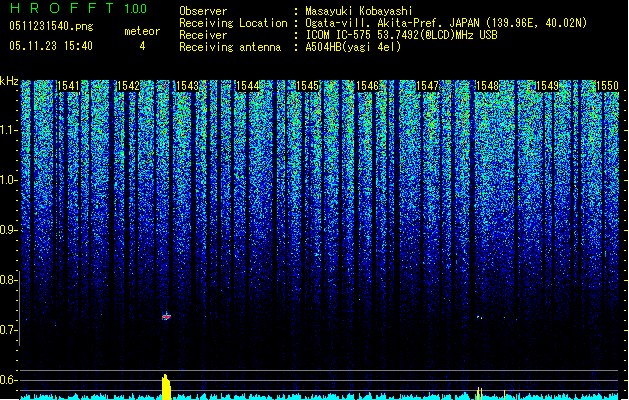Click the tall yellow amplitude peak
This screenshot has height=400, width=629.
(x=166, y=387)
